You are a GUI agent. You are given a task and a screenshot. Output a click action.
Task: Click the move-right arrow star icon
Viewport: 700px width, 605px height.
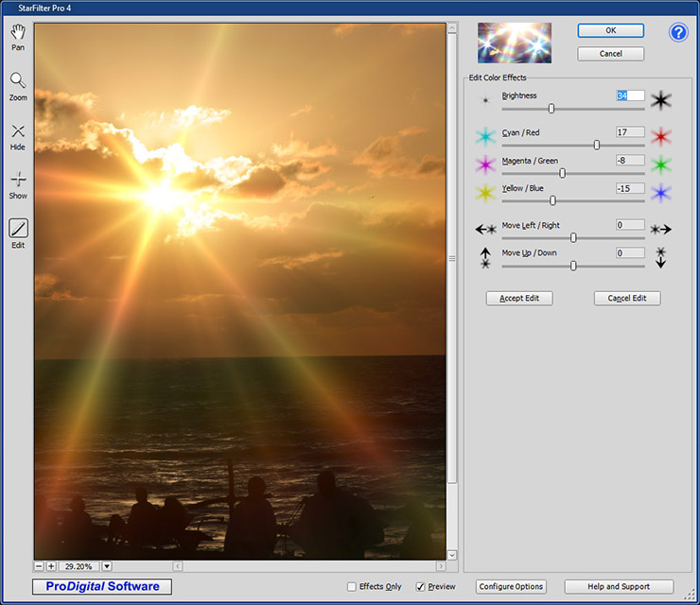[x=660, y=230]
